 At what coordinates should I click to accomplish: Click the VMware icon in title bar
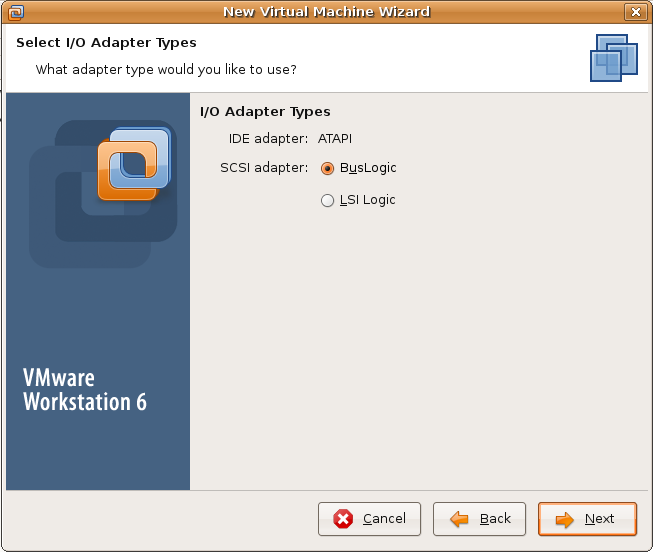(x=16, y=12)
